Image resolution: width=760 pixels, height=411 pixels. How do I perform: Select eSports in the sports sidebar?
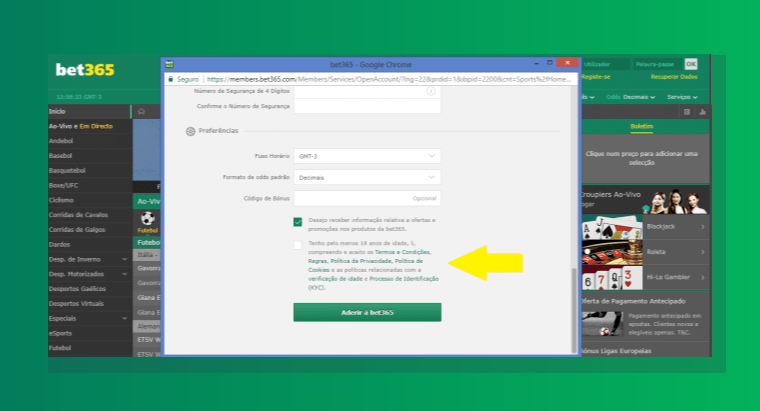tap(89, 333)
